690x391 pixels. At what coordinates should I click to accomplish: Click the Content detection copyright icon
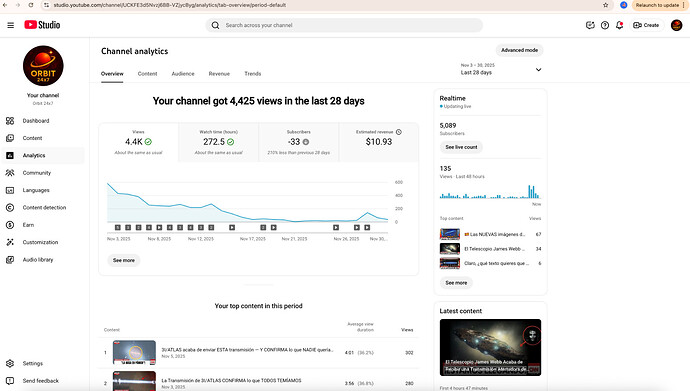(x=10, y=208)
